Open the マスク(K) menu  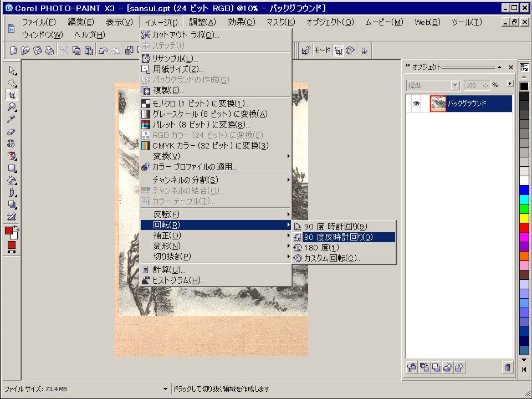click(280, 22)
